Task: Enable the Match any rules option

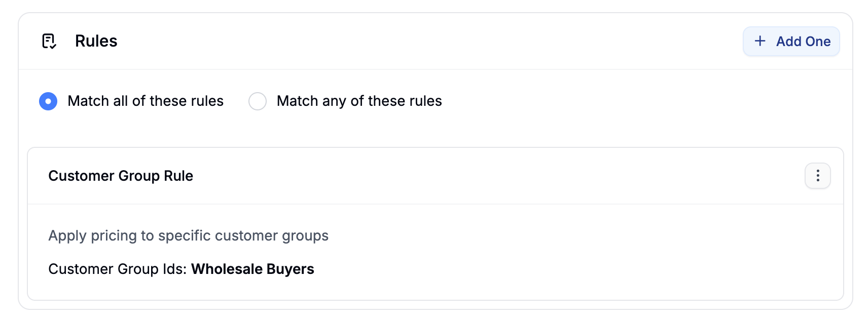Action: [x=258, y=101]
